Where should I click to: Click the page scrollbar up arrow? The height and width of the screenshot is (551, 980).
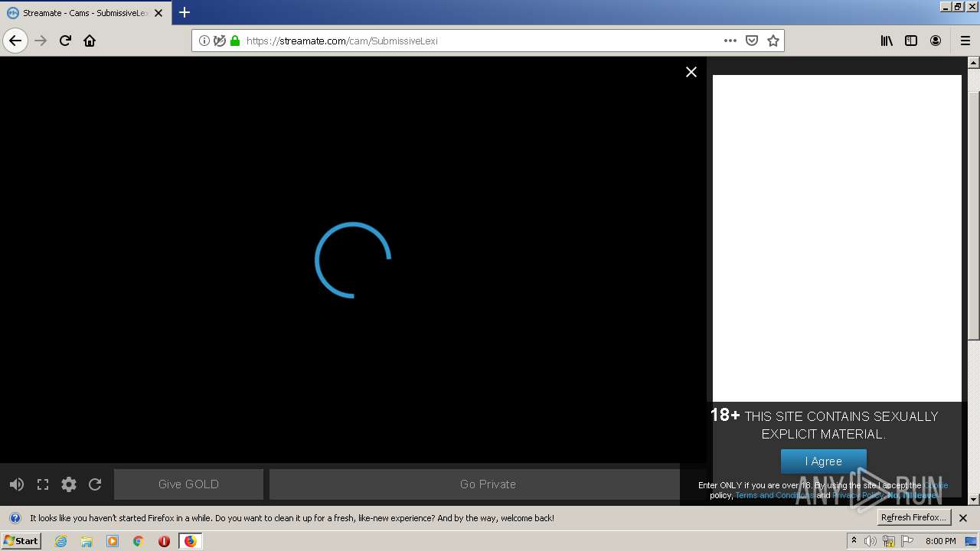[x=974, y=63]
